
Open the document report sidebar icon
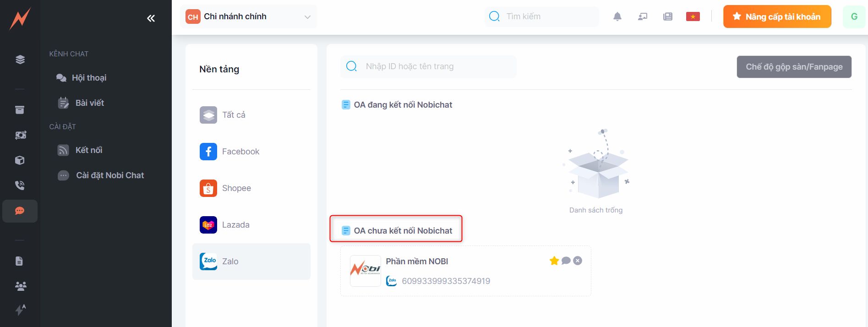coord(19,261)
